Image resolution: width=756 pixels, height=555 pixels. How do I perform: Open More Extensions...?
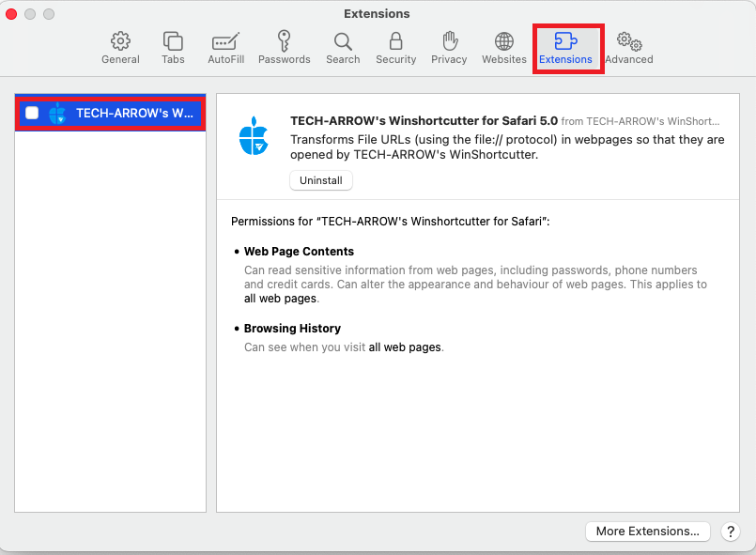647,531
